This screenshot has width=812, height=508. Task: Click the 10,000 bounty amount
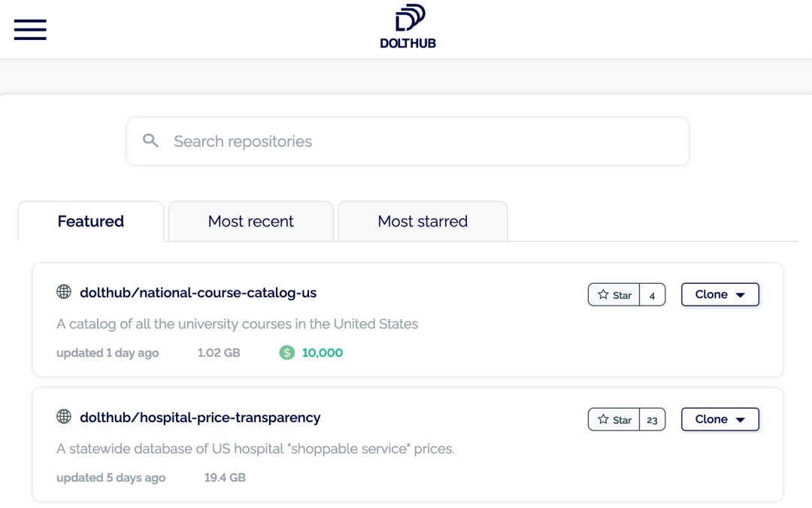[x=323, y=352]
